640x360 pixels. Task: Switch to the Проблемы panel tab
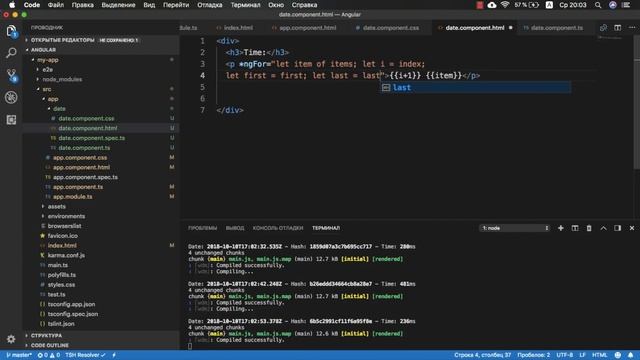(x=202, y=228)
